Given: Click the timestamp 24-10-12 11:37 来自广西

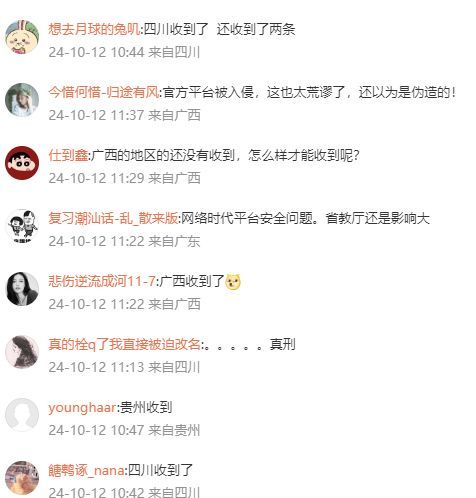Looking at the screenshot, I should click(124, 115).
